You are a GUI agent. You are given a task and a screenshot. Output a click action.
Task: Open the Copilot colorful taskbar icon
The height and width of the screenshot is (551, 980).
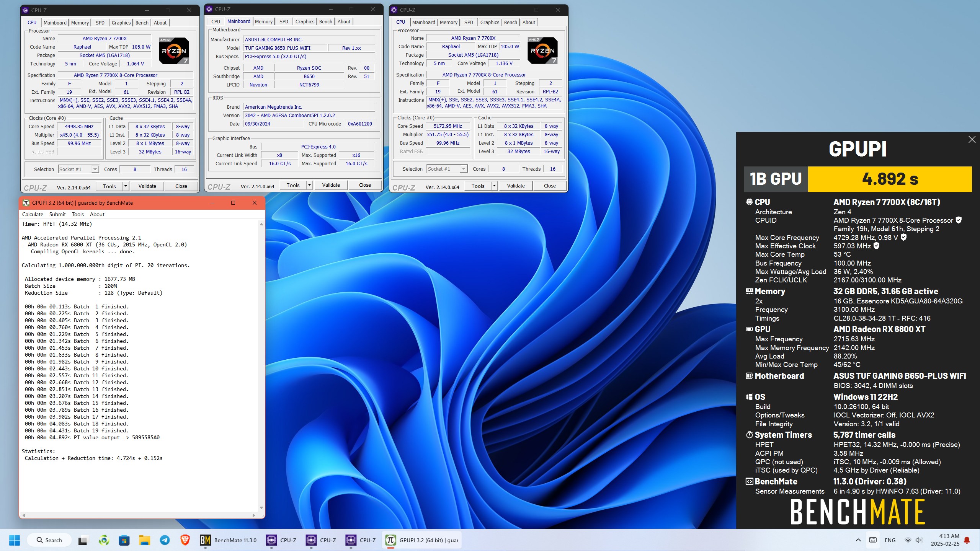[104, 540]
